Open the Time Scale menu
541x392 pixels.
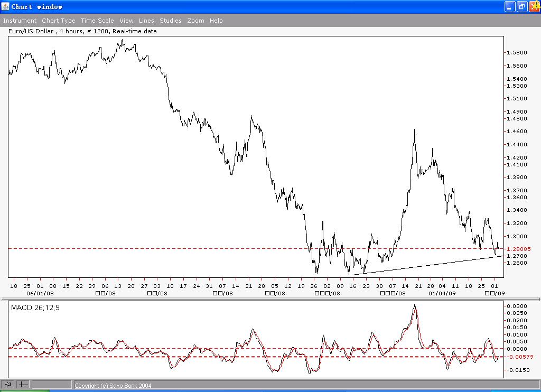[x=97, y=21]
